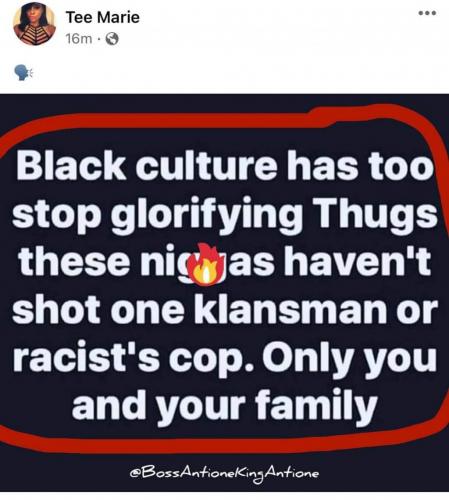Click the globe public audience icon

112,39
